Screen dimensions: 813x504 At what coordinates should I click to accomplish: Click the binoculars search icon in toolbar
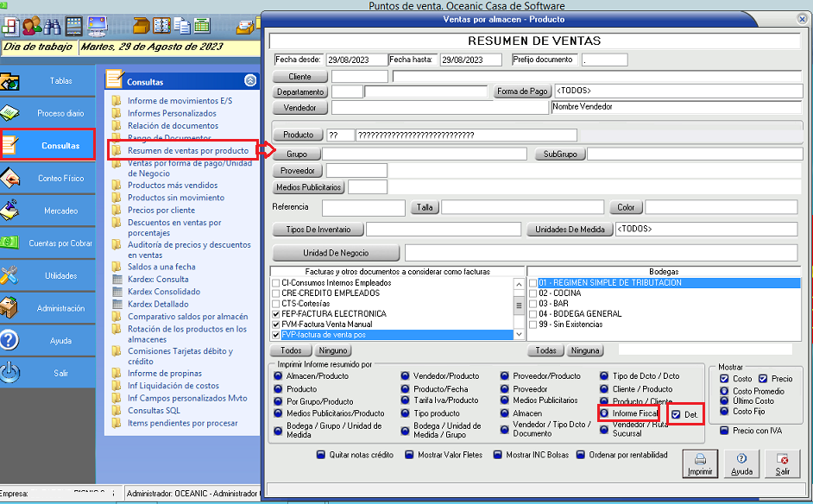[53, 25]
